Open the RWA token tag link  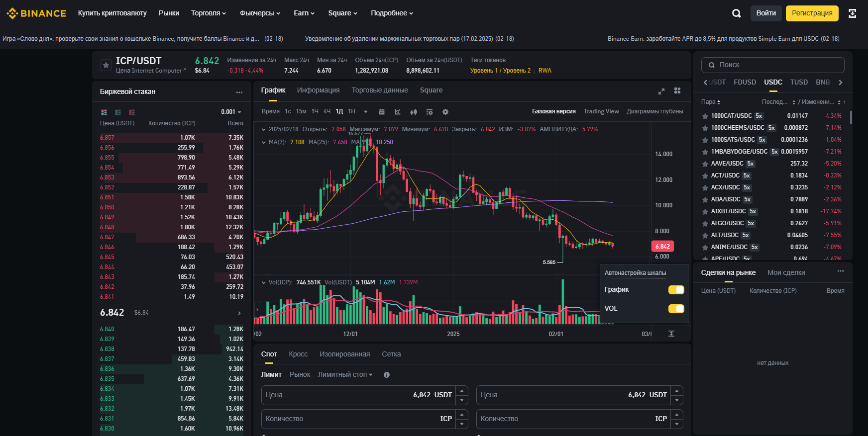pos(545,71)
